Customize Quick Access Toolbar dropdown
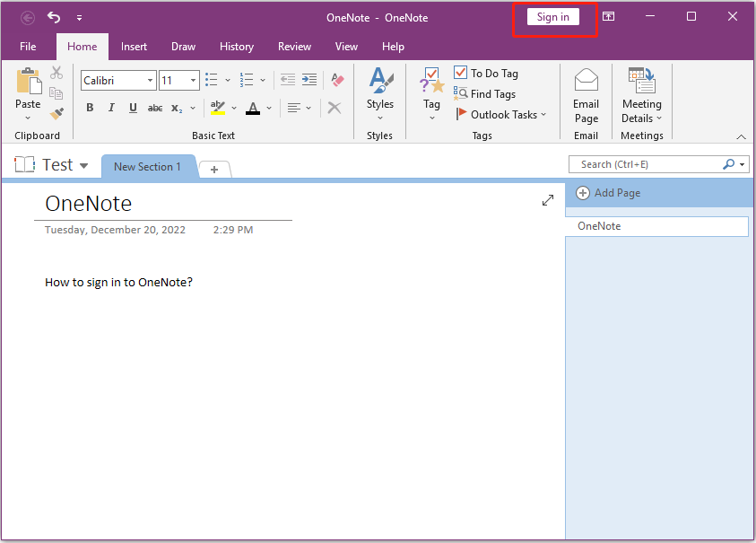756x543 pixels. [79, 18]
